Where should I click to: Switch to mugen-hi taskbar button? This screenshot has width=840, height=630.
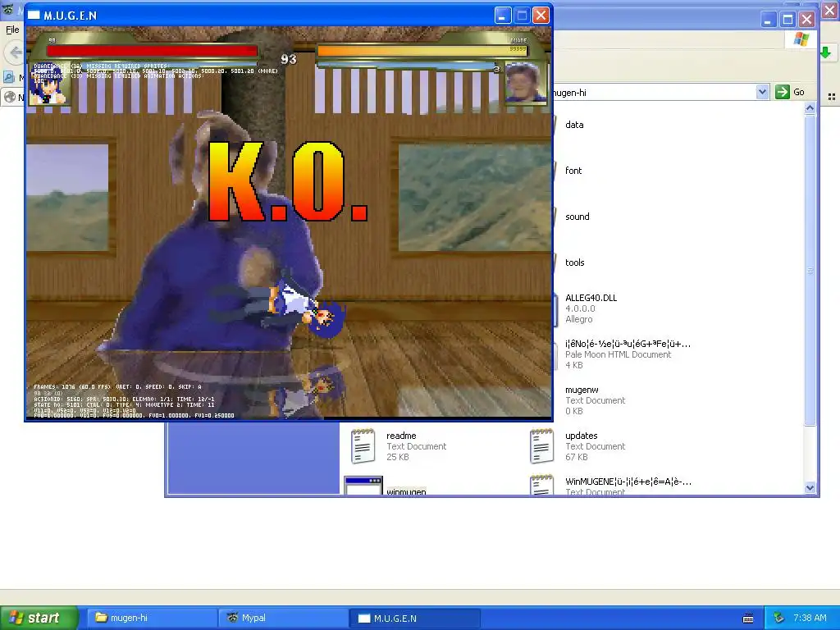coord(152,618)
